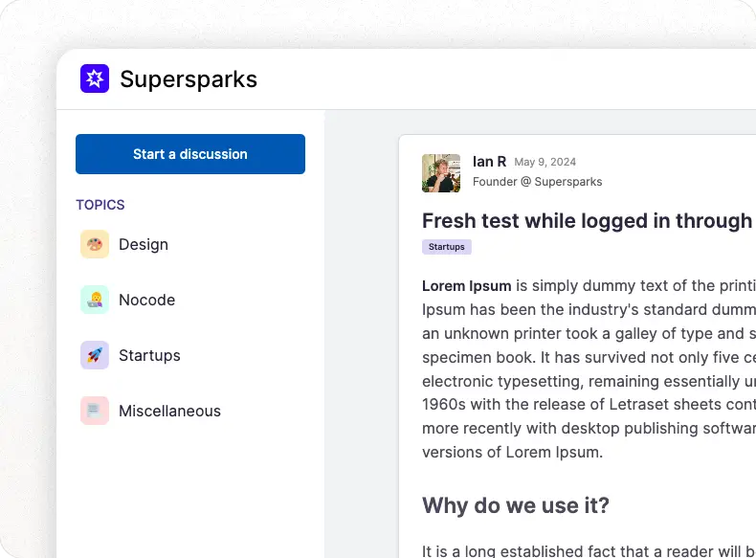Open author name Ian R
This screenshot has width=756, height=558.
[x=489, y=162]
